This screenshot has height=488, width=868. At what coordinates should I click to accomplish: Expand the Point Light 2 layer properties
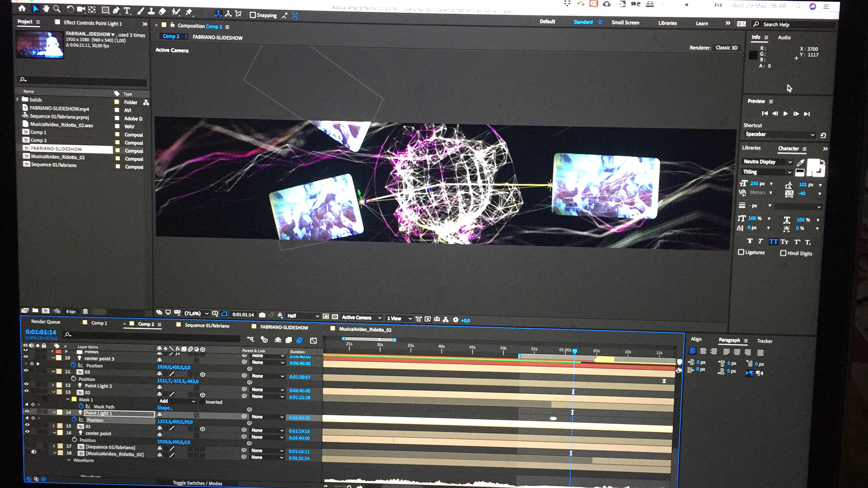(x=53, y=385)
